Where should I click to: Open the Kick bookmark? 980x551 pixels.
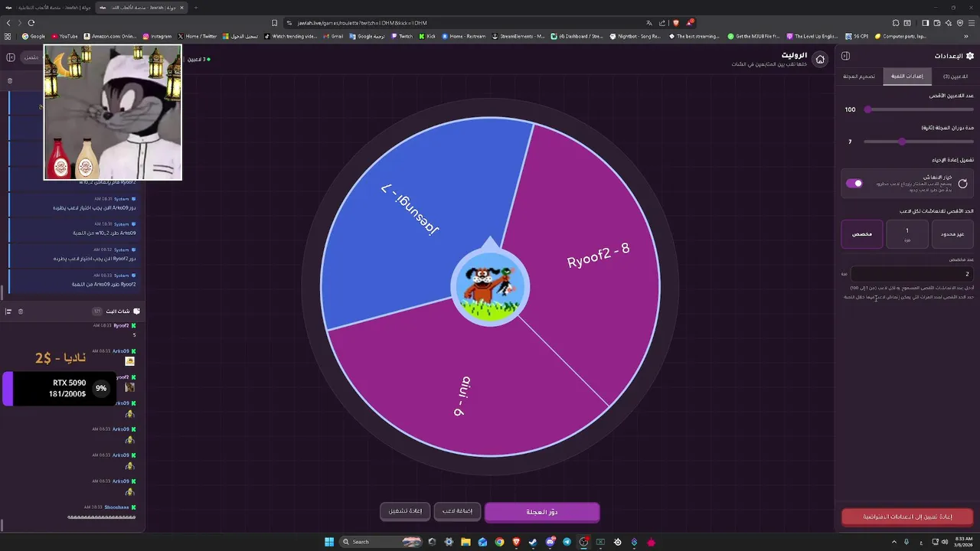(x=426, y=36)
